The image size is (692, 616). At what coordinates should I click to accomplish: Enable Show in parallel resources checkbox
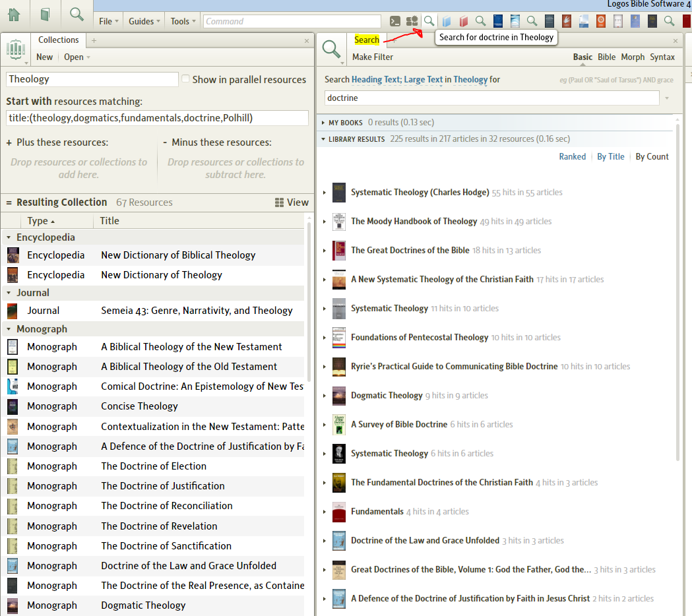tap(186, 79)
